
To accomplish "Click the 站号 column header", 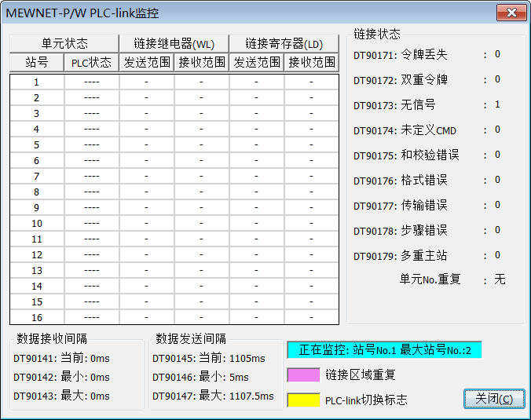I will pyautogui.click(x=37, y=62).
